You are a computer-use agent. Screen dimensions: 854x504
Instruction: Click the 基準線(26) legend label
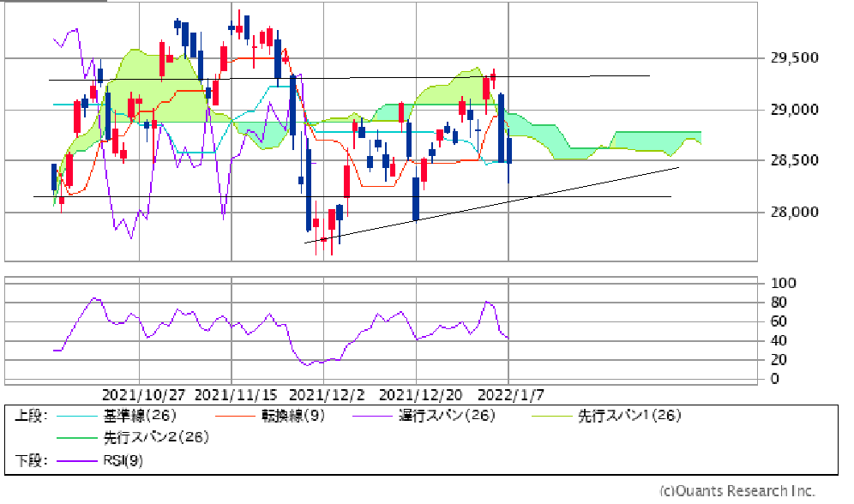point(140,416)
